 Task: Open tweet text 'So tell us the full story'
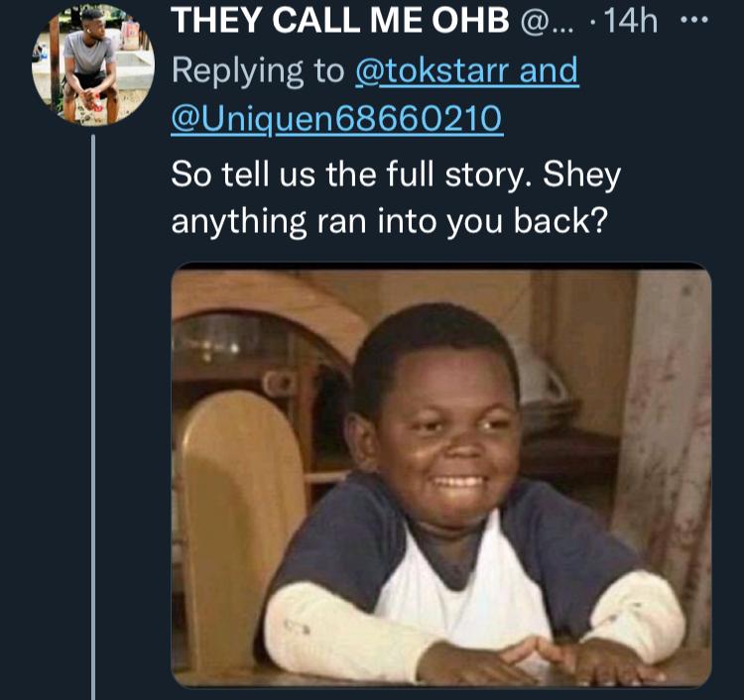click(x=352, y=175)
